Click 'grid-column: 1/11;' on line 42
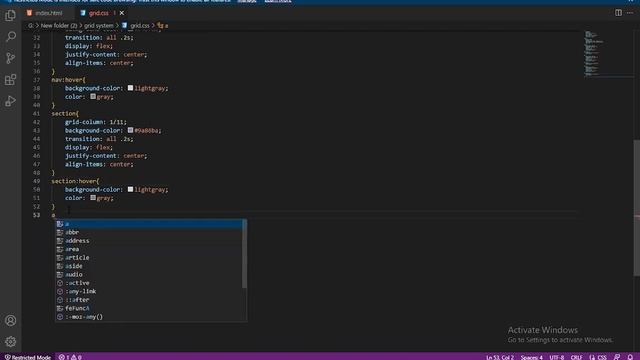The image size is (640, 360). [96, 122]
